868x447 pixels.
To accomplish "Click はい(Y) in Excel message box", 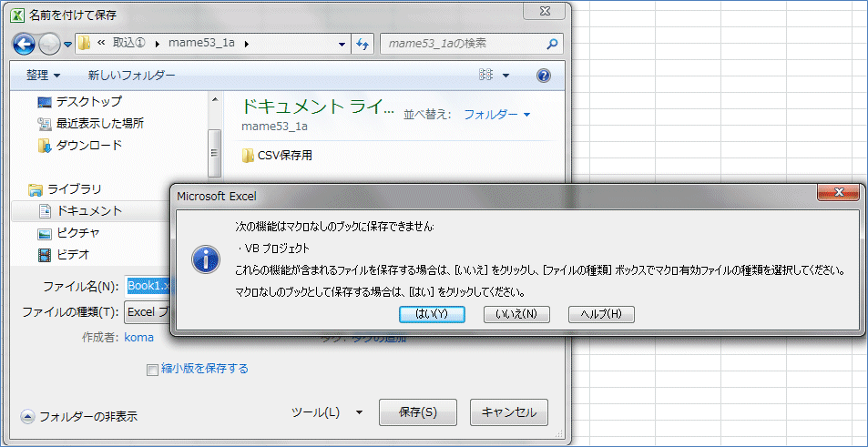I will [x=432, y=314].
